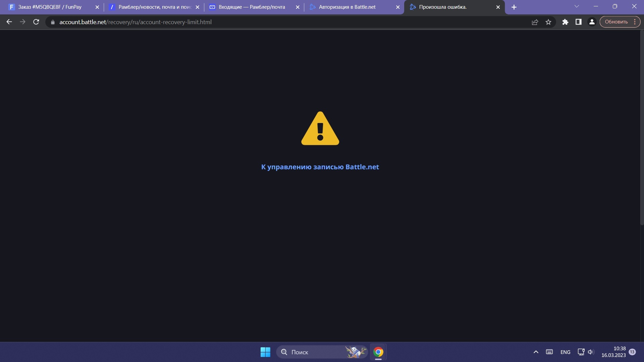Follow the К управлению записью Battle.net link

click(320, 167)
